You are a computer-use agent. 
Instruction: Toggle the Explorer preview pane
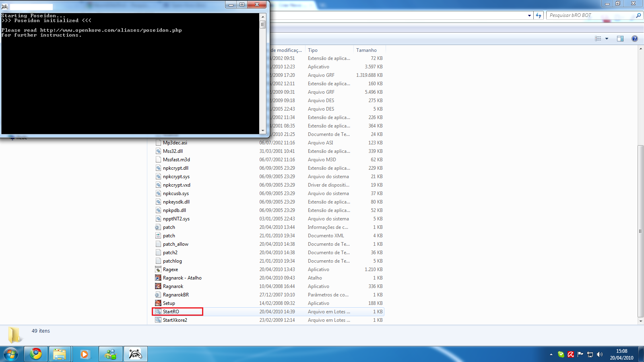click(620, 39)
